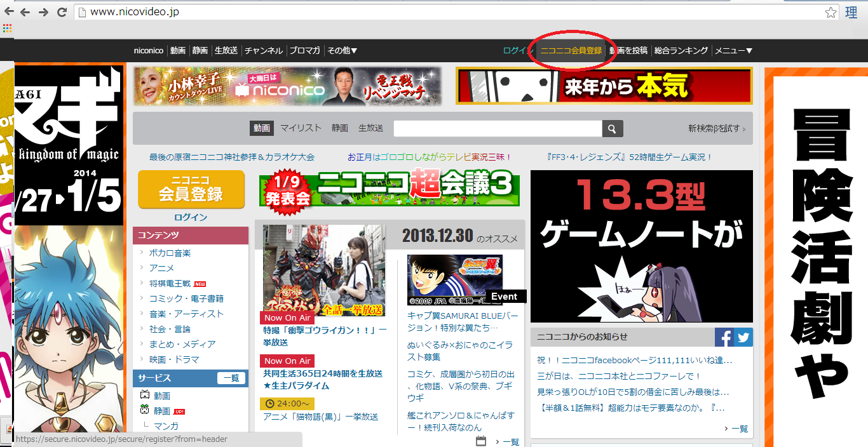Click the icon beside 静画 service
The height and width of the screenshot is (447, 868).
145,410
